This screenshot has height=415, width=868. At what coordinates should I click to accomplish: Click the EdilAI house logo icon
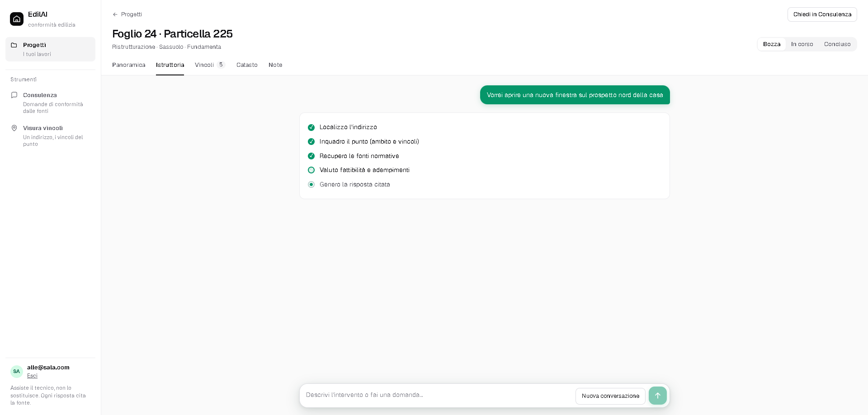point(17,19)
